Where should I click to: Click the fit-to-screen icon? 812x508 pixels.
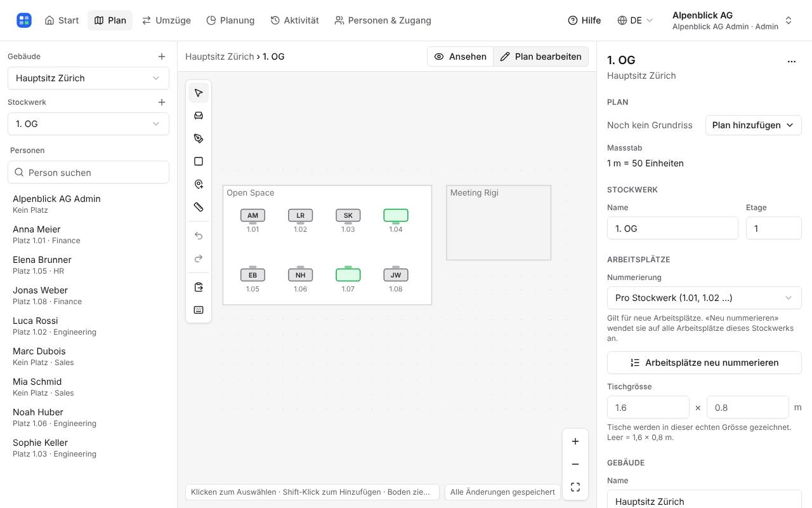pos(575,487)
